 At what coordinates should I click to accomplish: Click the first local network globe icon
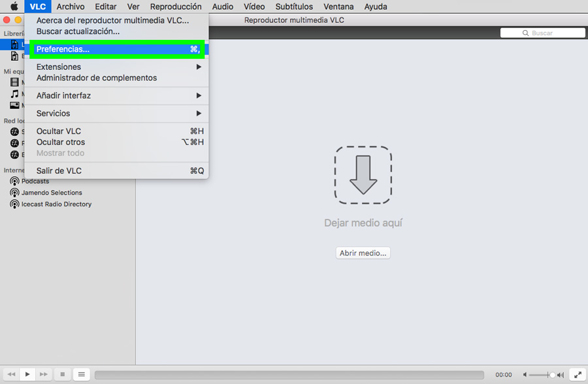14,132
